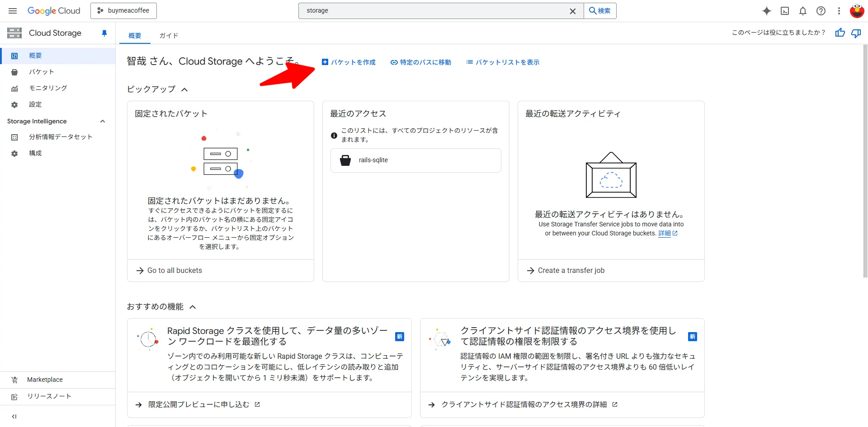This screenshot has height=427, width=868.
Task: Open the main navigation hamburger menu
Action: (13, 11)
